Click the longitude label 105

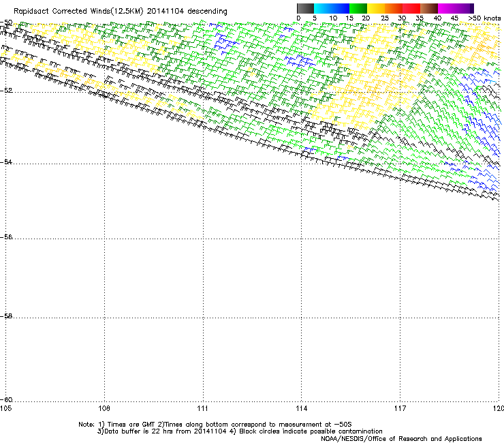[x=5, y=408]
